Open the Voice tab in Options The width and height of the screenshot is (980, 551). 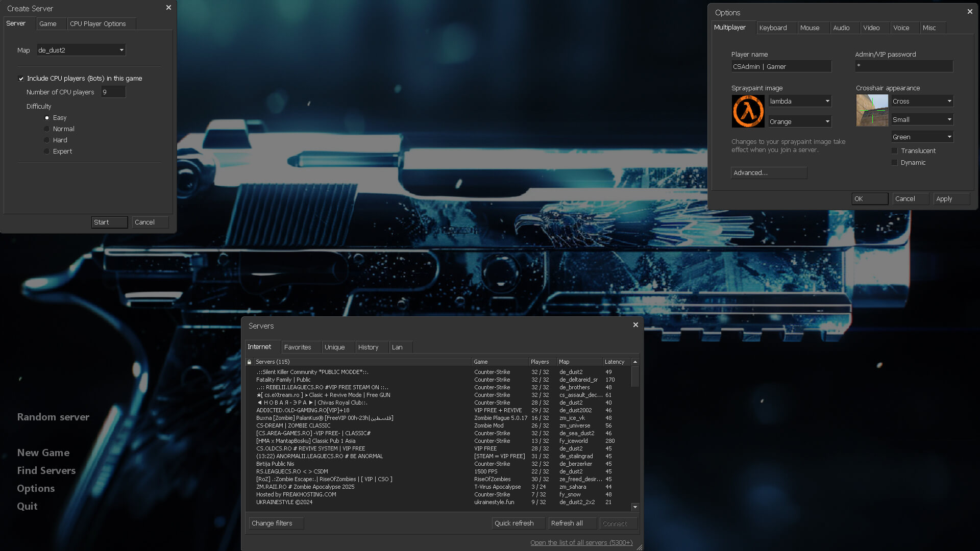pos(904,28)
